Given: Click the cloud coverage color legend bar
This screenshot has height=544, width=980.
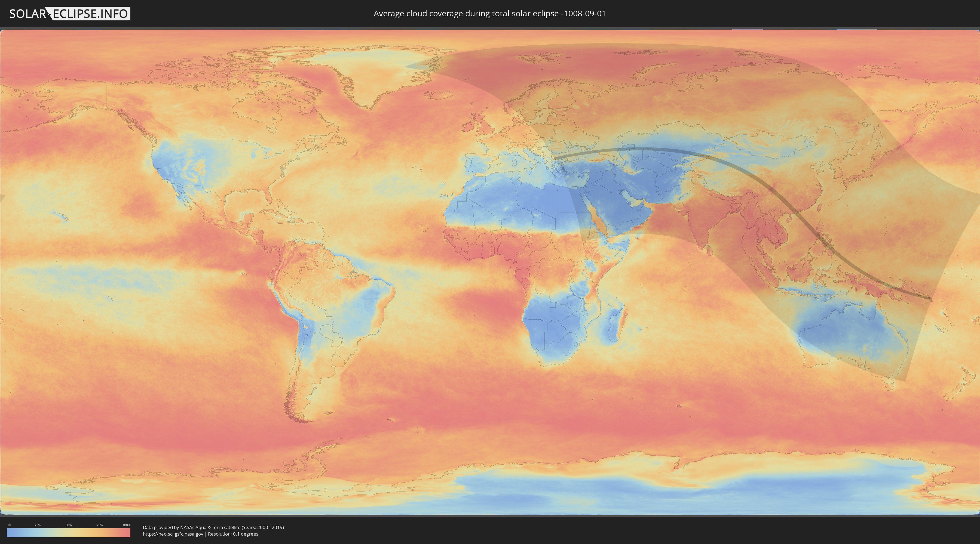Looking at the screenshot, I should (x=69, y=533).
